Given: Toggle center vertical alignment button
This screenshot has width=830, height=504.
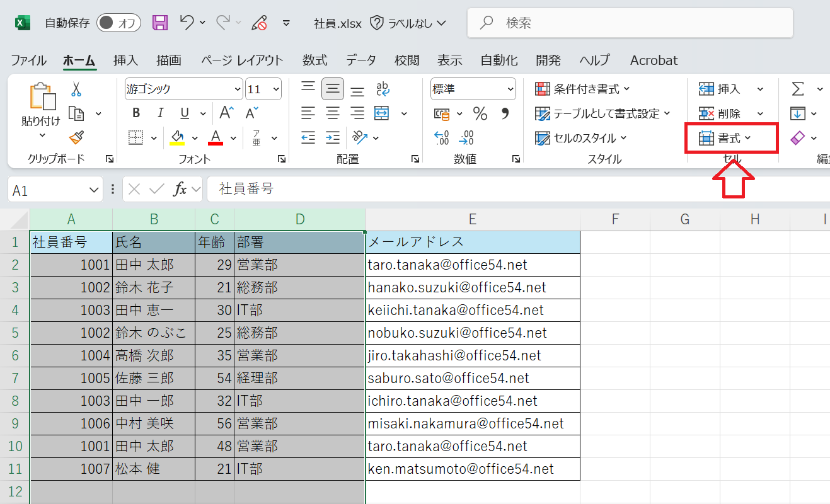Looking at the screenshot, I should (x=332, y=89).
